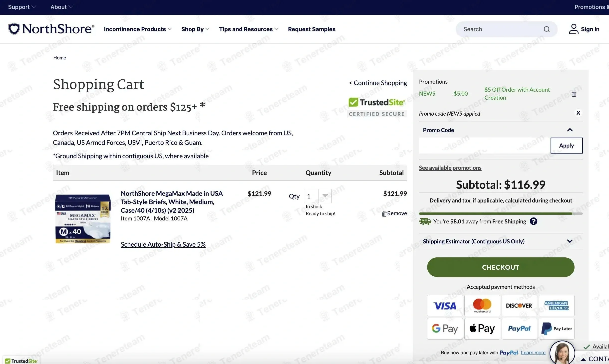Open the Incontinence Products menu

(x=138, y=29)
